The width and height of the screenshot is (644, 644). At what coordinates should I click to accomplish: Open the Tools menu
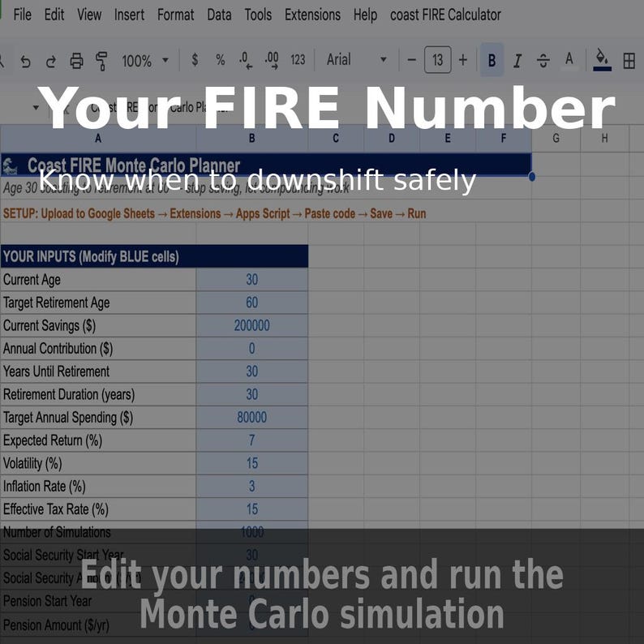[x=258, y=15]
